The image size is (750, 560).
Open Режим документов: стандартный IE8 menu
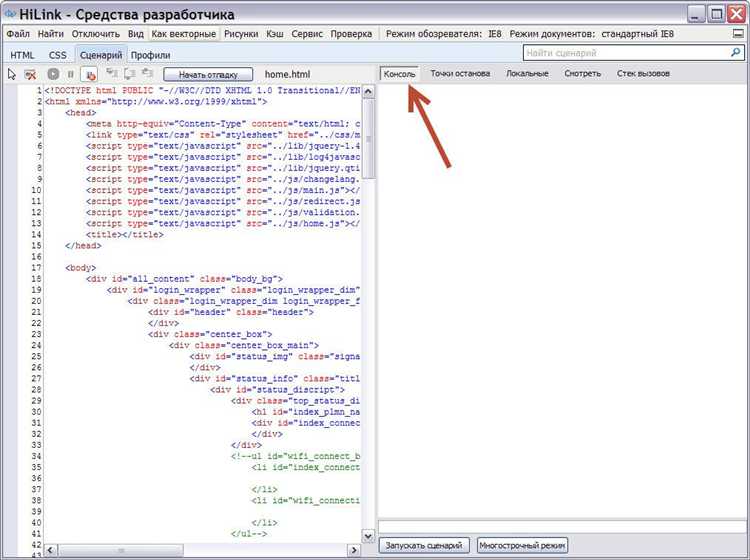pos(591,34)
